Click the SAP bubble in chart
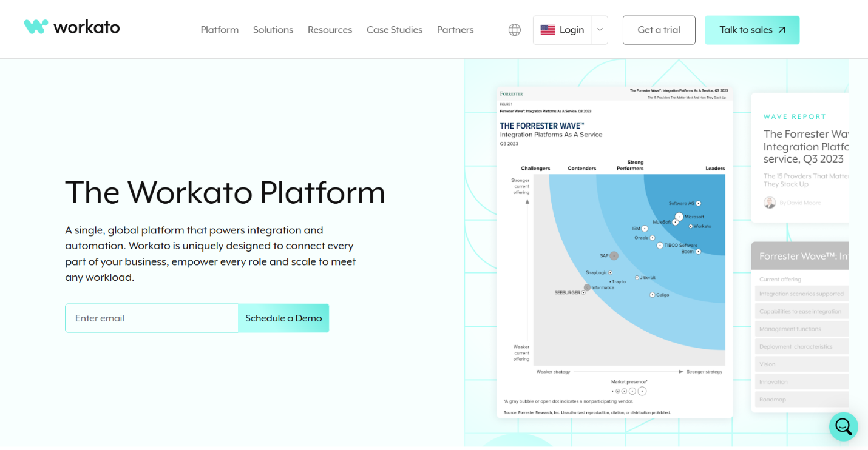The height and width of the screenshot is (450, 868). (614, 256)
